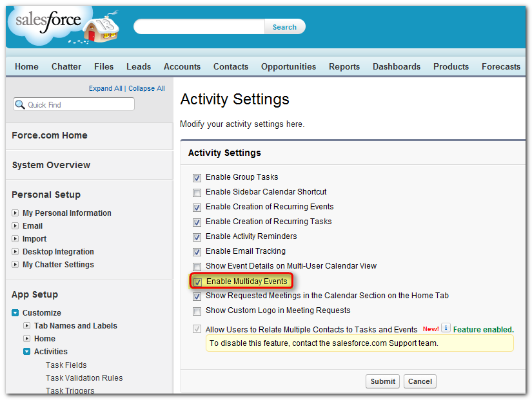Collapse the Customize section
The height and width of the screenshot is (400, 532).
click(x=15, y=312)
